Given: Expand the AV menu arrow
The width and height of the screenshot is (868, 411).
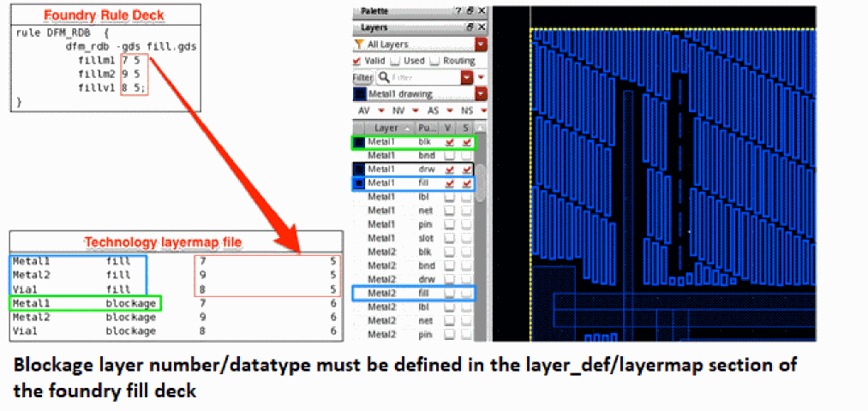Looking at the screenshot, I should pyautogui.click(x=380, y=110).
